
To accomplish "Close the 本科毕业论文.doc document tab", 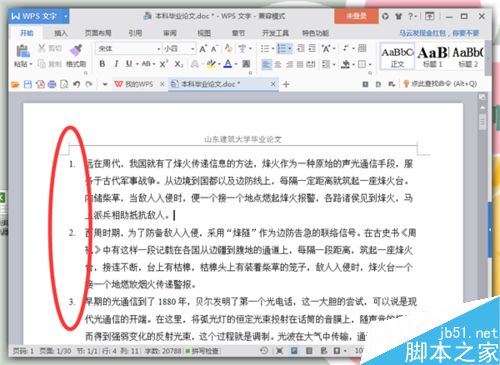I will [x=273, y=84].
